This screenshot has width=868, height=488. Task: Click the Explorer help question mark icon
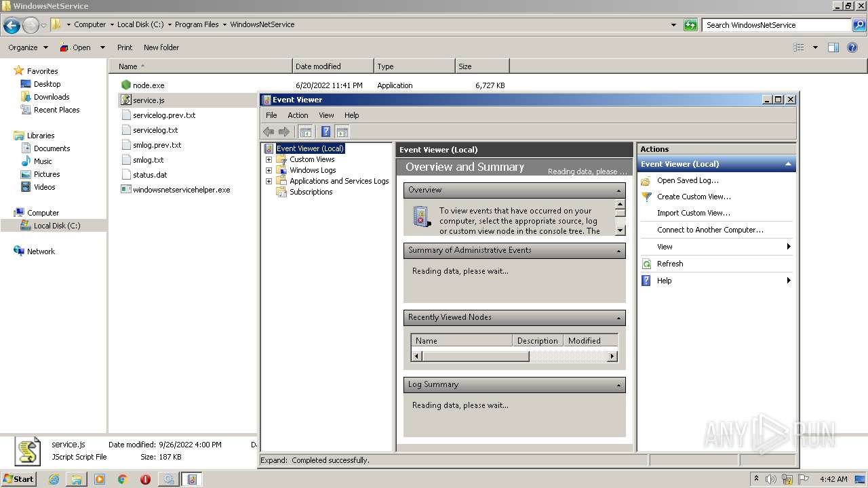[852, 47]
